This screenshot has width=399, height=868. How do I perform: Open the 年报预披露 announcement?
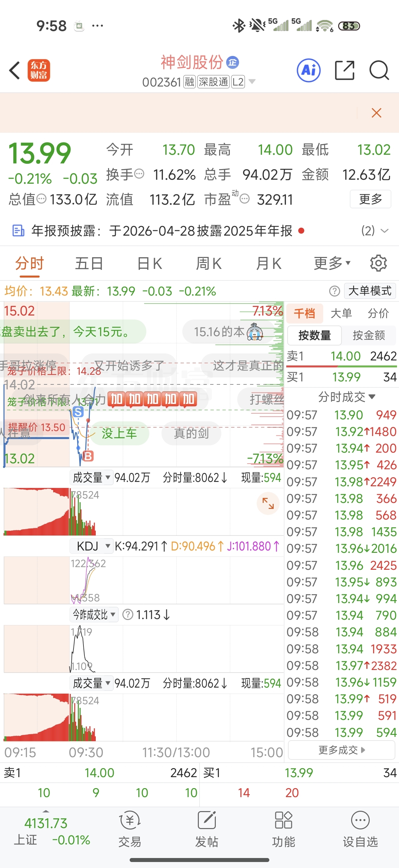162,231
